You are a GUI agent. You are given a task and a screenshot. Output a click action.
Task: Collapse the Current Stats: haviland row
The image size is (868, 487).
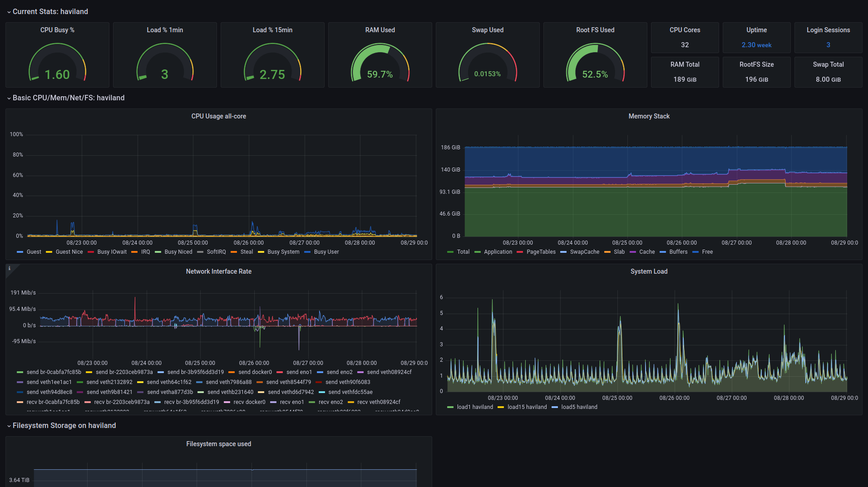click(47, 11)
